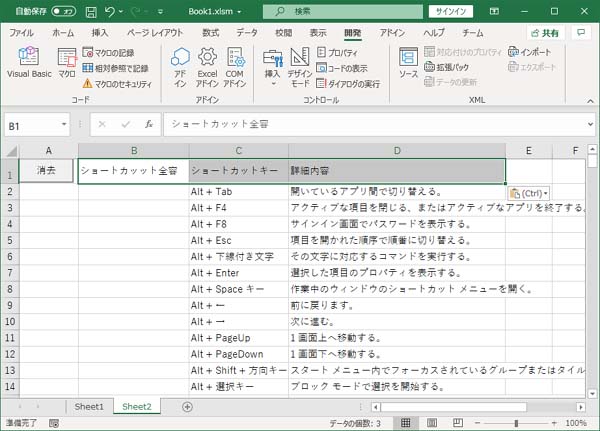Switch to Normal view icon

pyautogui.click(x=406, y=423)
